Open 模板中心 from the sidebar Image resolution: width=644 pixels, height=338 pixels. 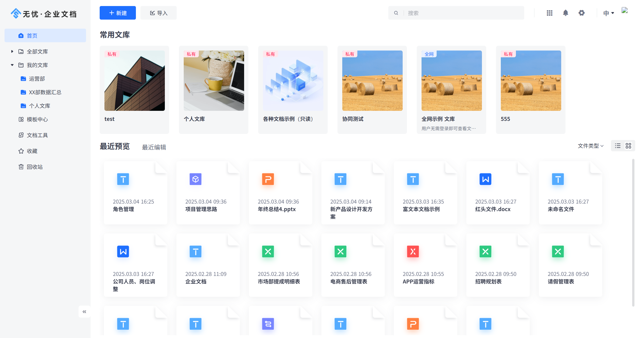click(x=37, y=119)
